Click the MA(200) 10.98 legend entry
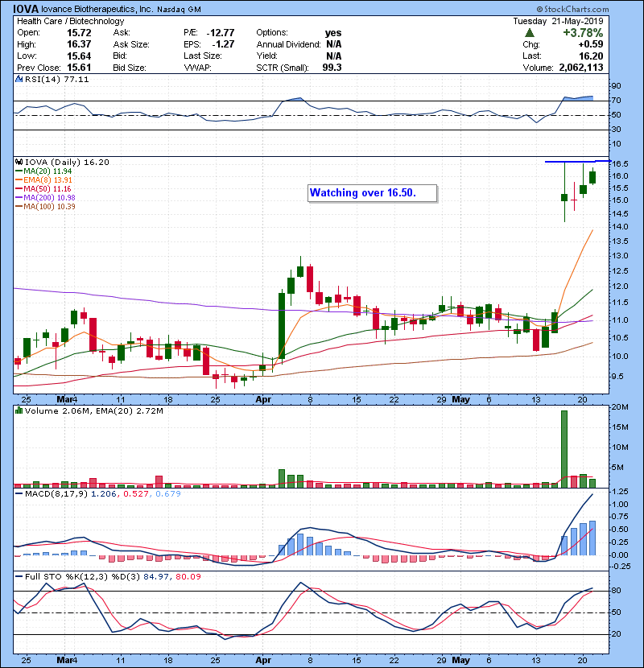Viewport: 644px width, 668px height. point(45,198)
